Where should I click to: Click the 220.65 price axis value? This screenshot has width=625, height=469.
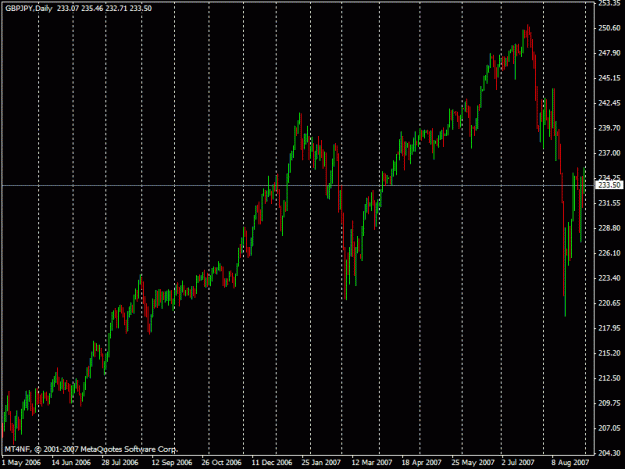click(609, 303)
